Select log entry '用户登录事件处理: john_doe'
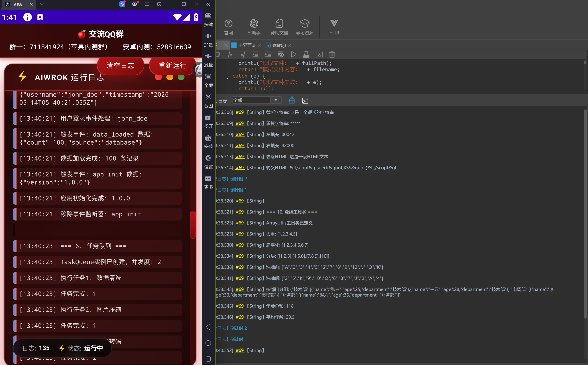The image size is (588, 365). click(98, 119)
